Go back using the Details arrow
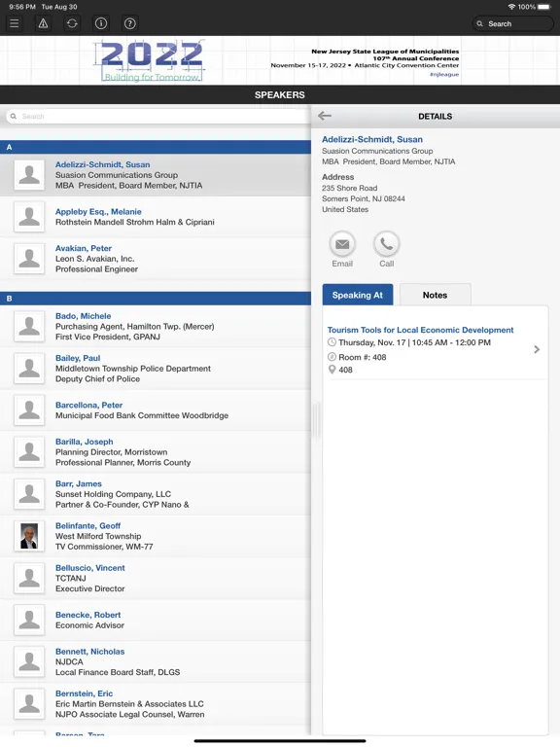560x747 pixels. (x=325, y=116)
